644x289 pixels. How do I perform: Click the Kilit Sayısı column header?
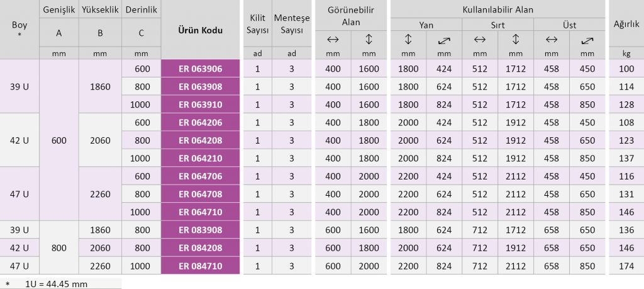click(x=258, y=25)
